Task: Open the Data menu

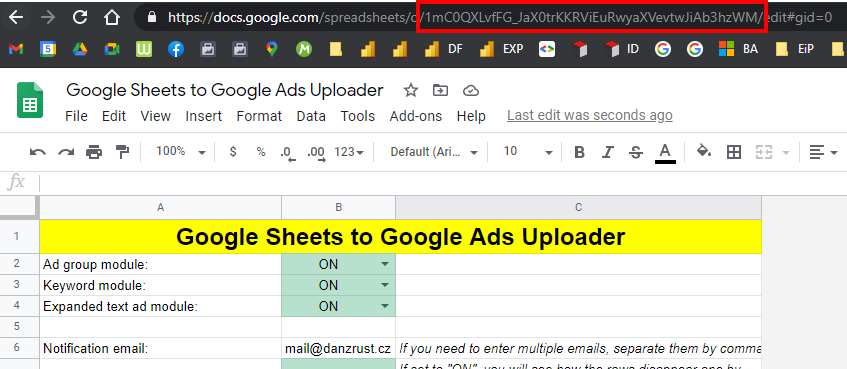Action: pos(311,116)
